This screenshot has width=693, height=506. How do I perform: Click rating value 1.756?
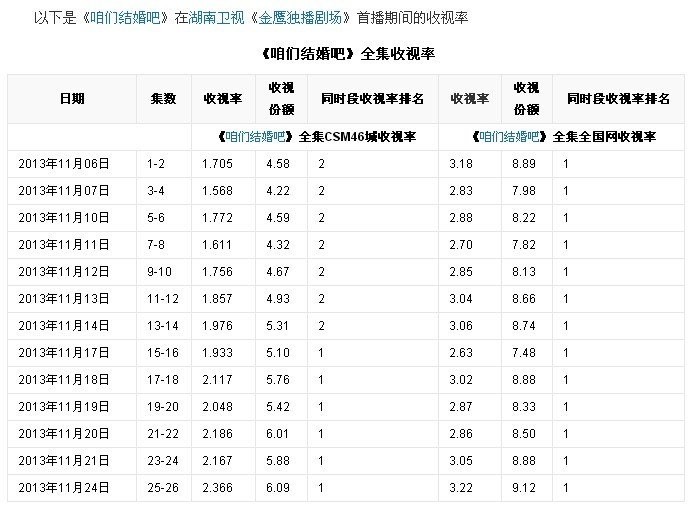217,272
